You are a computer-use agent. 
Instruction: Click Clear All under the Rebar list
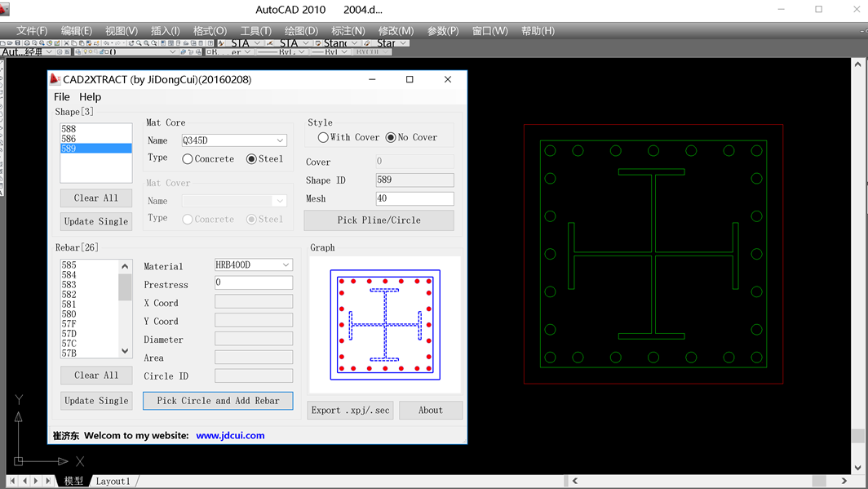pyautogui.click(x=96, y=375)
